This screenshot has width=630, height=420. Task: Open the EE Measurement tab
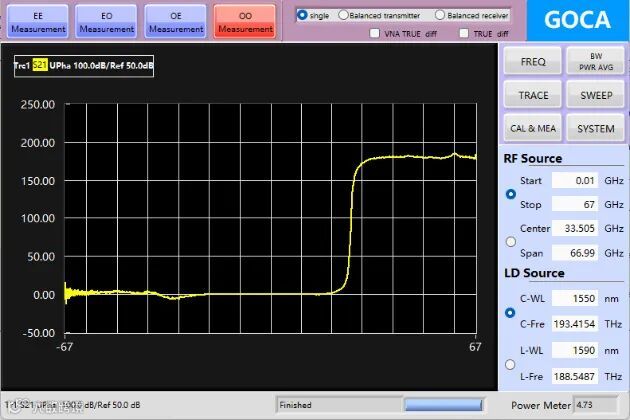point(37,22)
